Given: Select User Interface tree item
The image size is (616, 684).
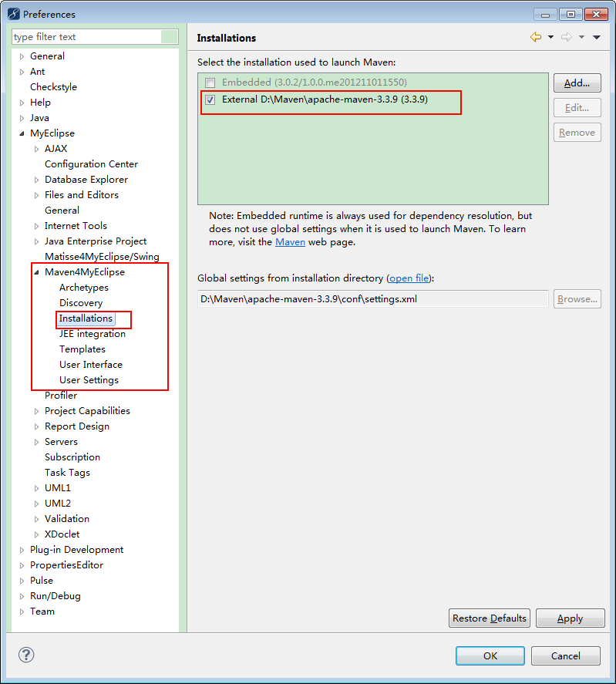Looking at the screenshot, I should coord(91,364).
